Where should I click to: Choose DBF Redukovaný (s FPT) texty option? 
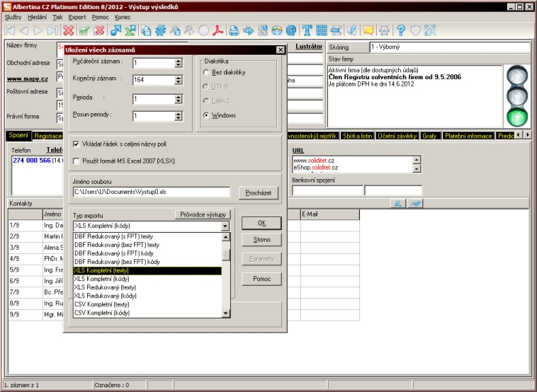pos(147,236)
